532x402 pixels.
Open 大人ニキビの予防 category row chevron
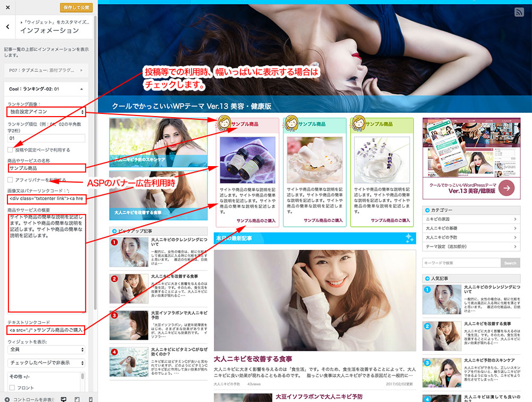[x=515, y=237]
